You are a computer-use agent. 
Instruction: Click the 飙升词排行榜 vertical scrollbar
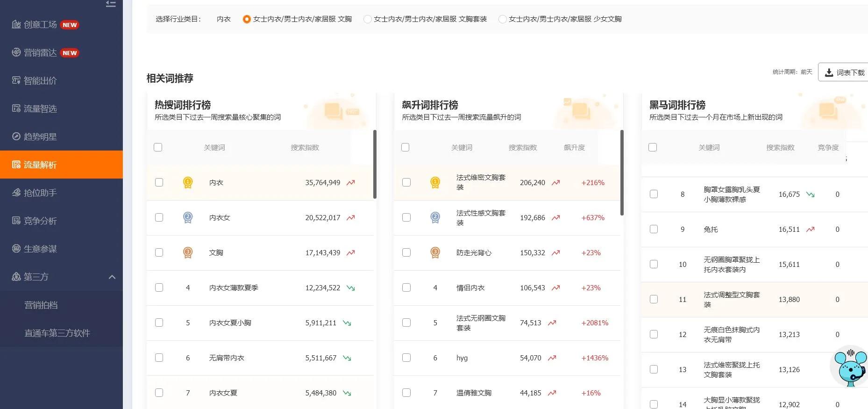pyautogui.click(x=622, y=172)
